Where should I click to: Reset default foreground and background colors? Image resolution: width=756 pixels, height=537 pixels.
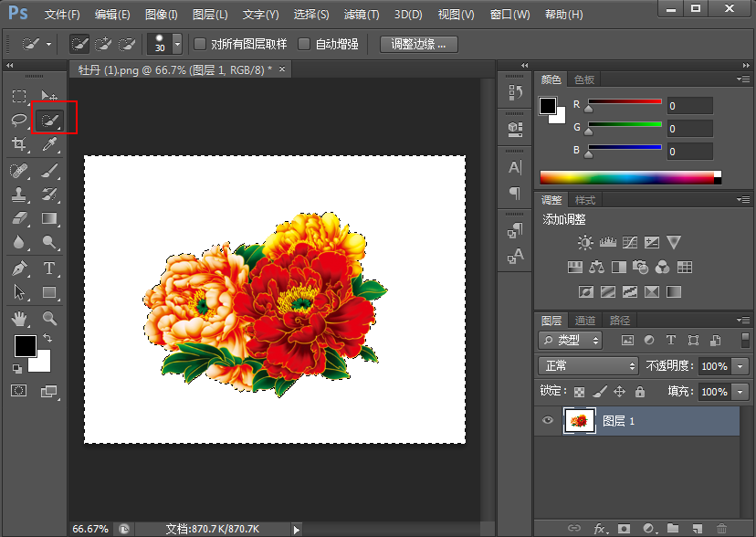[x=16, y=369]
